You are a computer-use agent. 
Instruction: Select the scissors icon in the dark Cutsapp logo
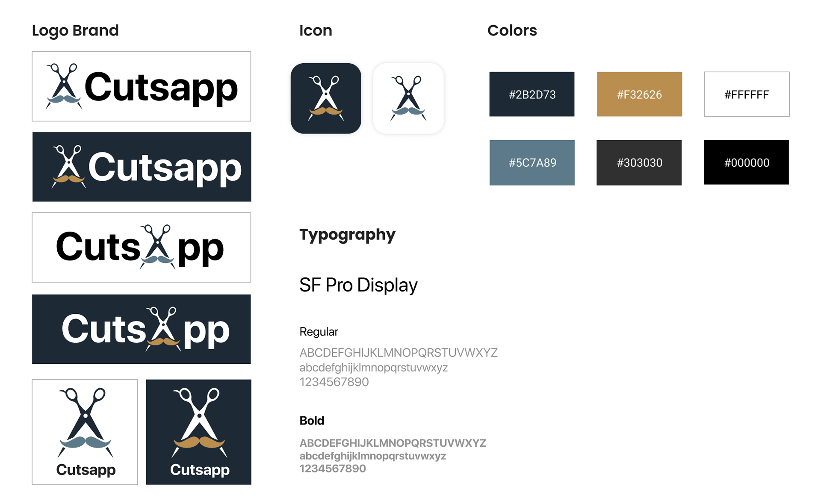pyautogui.click(x=68, y=167)
